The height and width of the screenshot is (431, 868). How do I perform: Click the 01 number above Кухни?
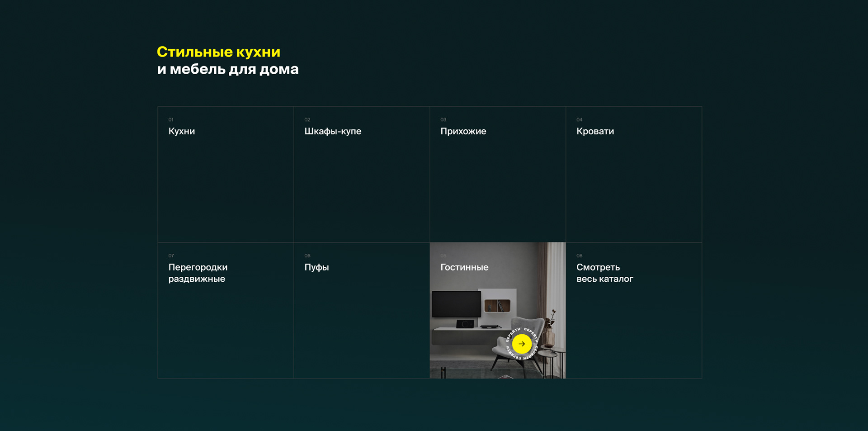pos(171,120)
